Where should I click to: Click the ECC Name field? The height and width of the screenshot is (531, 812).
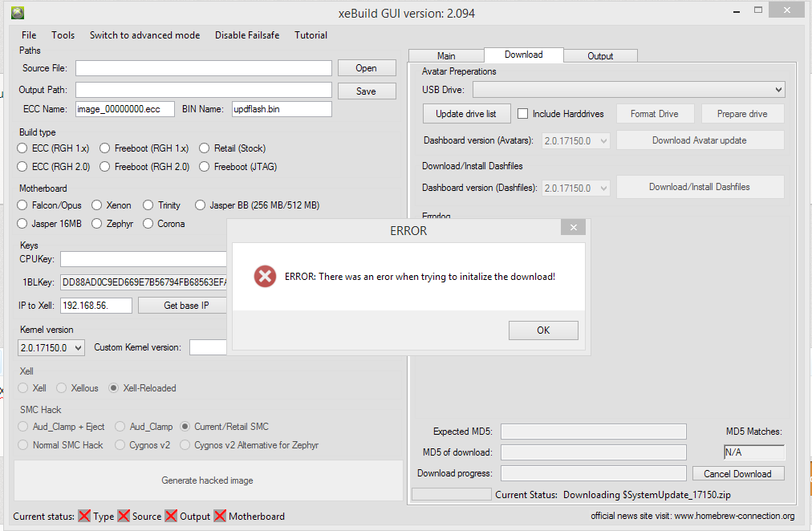125,109
